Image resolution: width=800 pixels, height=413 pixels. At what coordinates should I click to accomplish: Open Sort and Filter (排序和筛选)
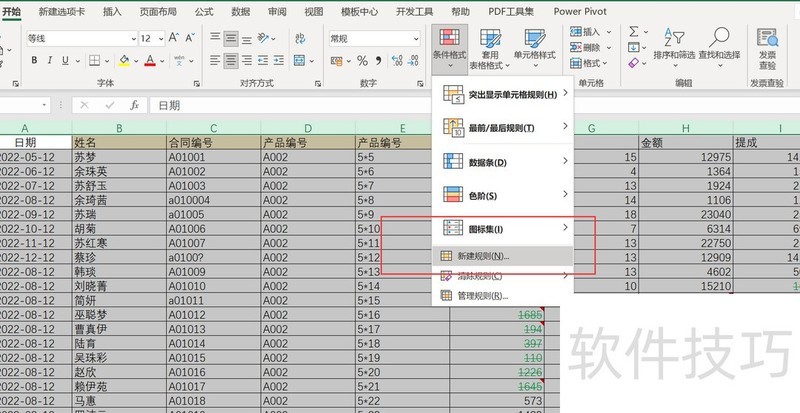(x=673, y=44)
